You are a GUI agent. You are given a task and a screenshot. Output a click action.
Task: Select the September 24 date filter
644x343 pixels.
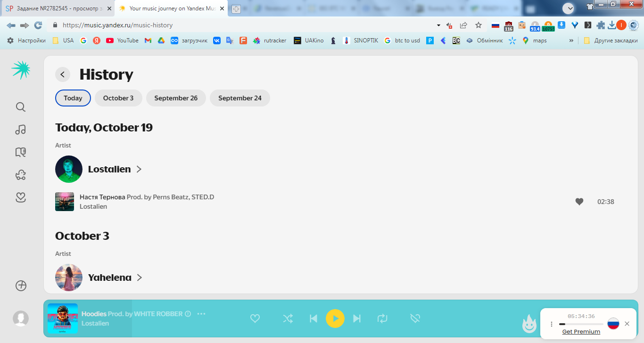coord(240,98)
